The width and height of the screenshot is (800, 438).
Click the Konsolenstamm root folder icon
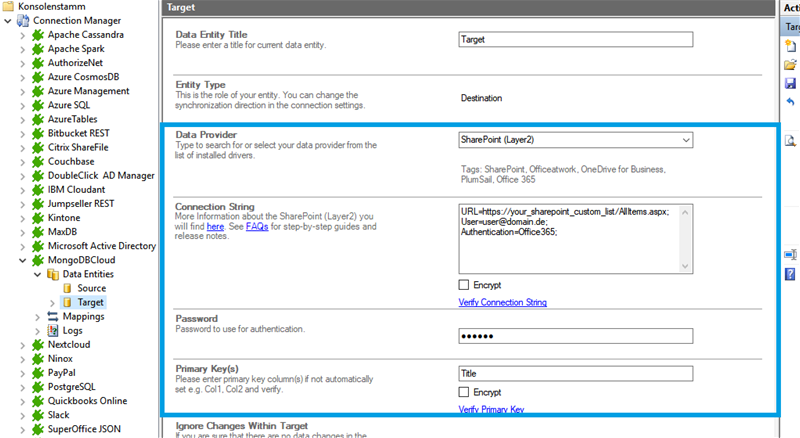click(9, 7)
